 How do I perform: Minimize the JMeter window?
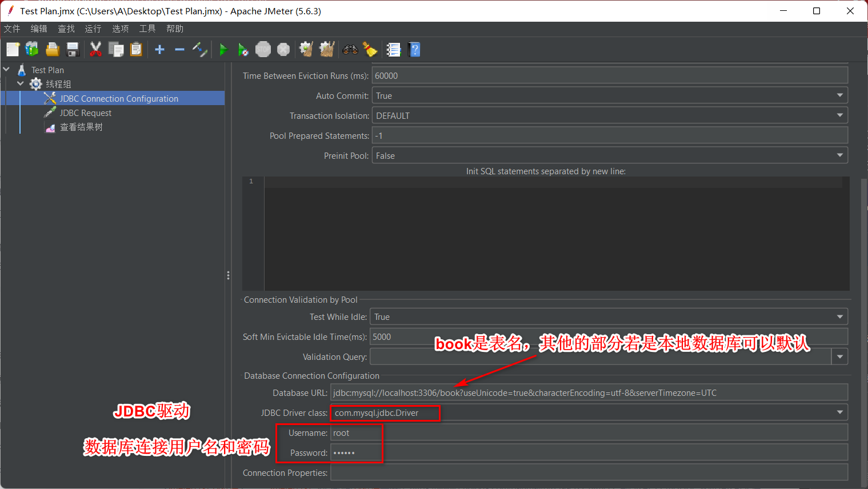click(x=783, y=11)
